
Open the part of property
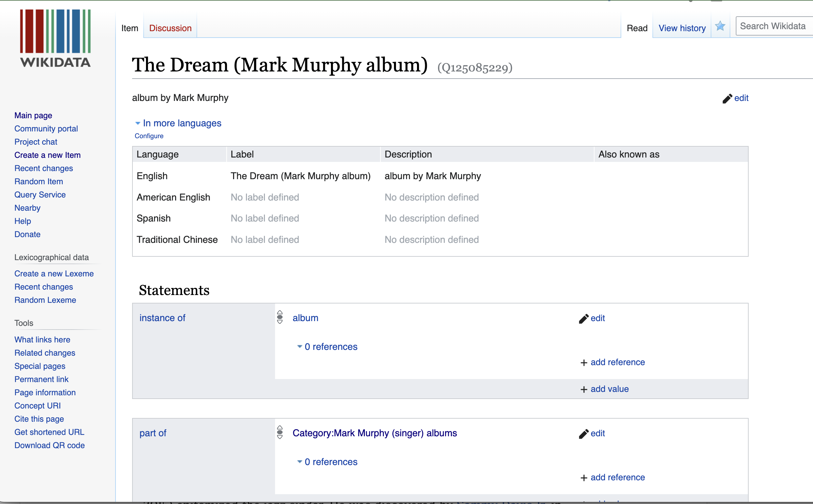(x=153, y=433)
